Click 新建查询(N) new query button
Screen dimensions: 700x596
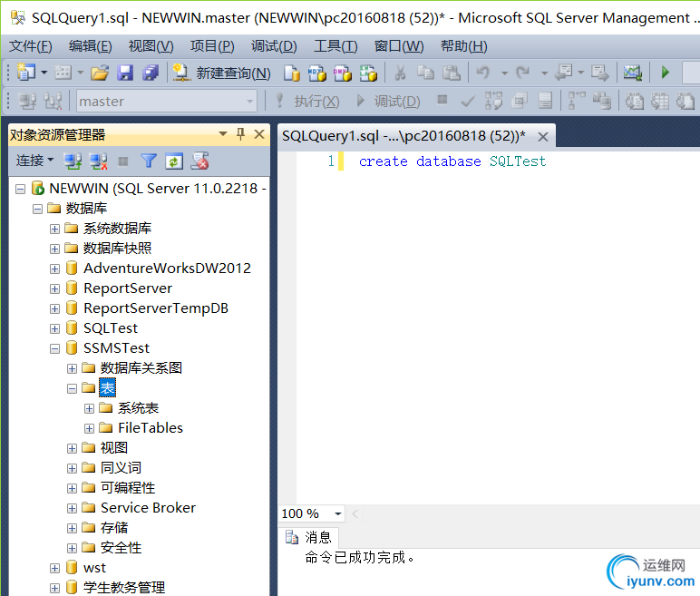[221, 73]
